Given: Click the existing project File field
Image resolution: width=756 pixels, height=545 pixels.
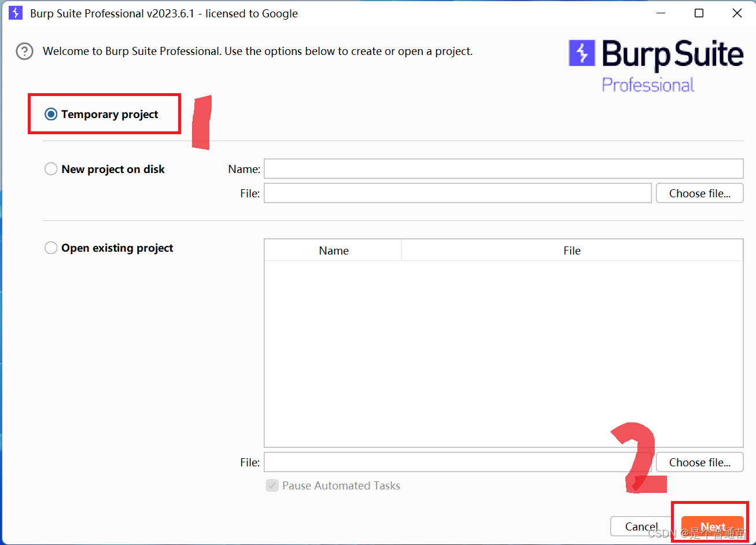Looking at the screenshot, I should pos(458,462).
